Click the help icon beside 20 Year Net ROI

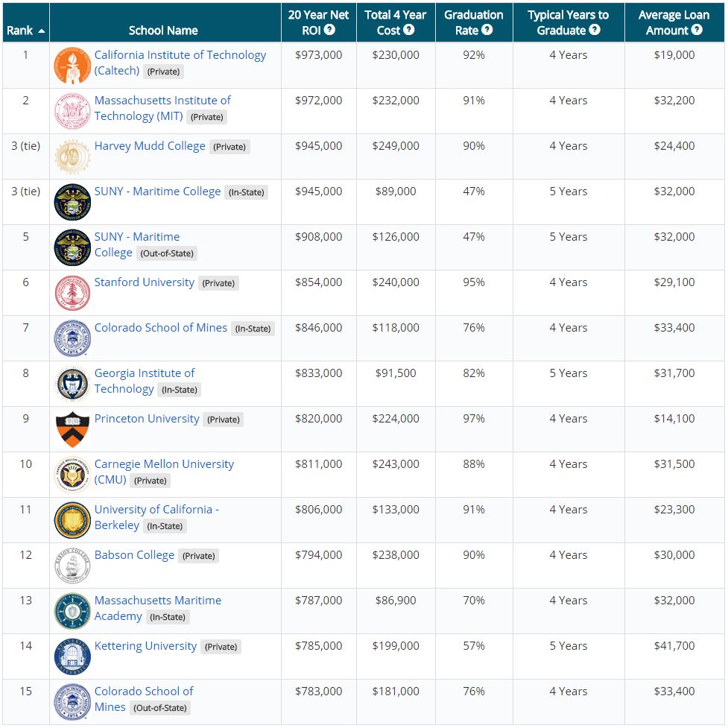click(329, 30)
